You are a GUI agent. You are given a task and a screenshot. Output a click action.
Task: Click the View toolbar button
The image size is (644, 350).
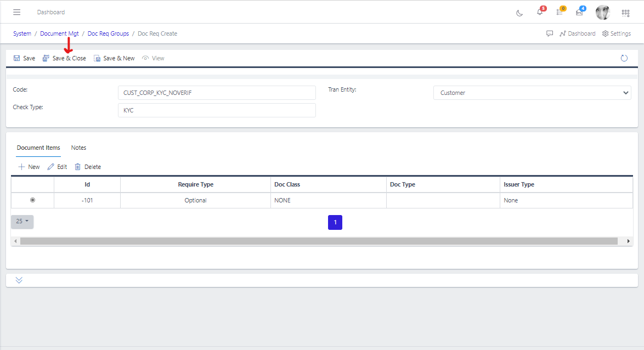click(x=153, y=58)
